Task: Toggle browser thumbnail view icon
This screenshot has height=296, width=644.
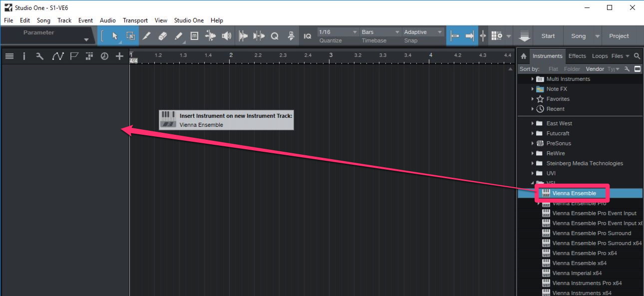Action: tap(638, 69)
